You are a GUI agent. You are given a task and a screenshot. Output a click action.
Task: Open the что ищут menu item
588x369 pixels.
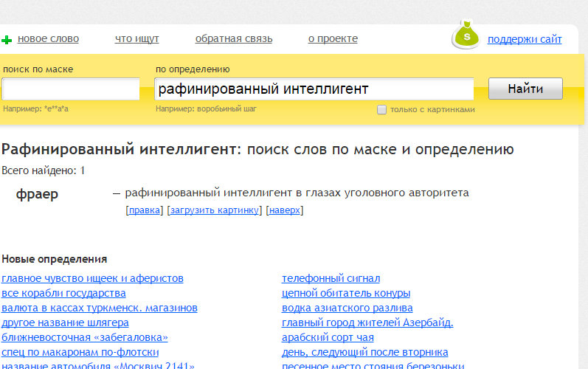pyautogui.click(x=136, y=39)
